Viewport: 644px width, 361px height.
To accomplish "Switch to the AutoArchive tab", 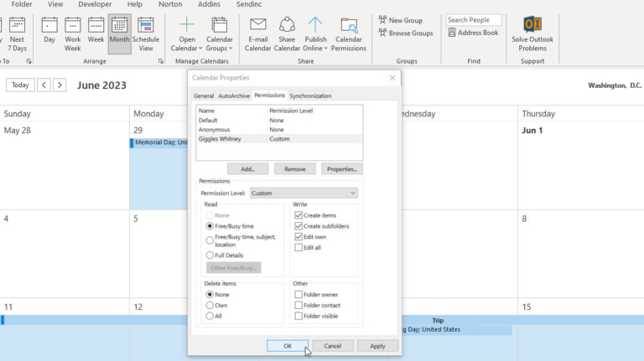I will pyautogui.click(x=234, y=95).
